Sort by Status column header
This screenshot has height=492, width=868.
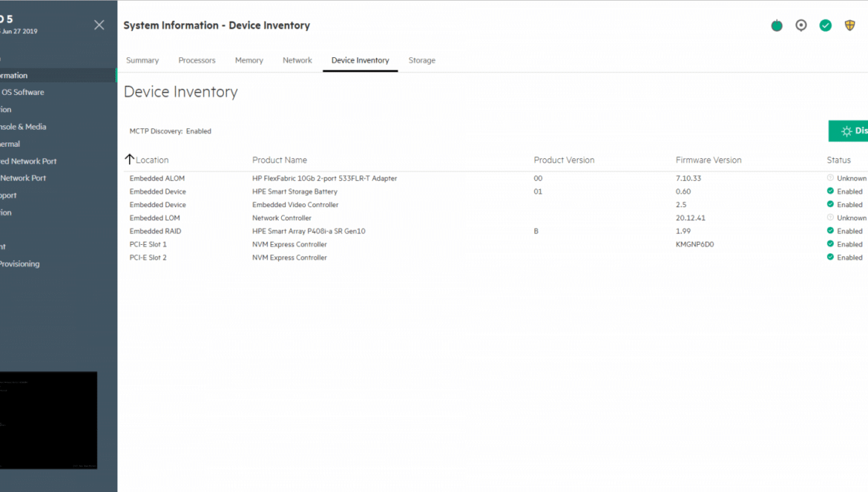click(838, 160)
